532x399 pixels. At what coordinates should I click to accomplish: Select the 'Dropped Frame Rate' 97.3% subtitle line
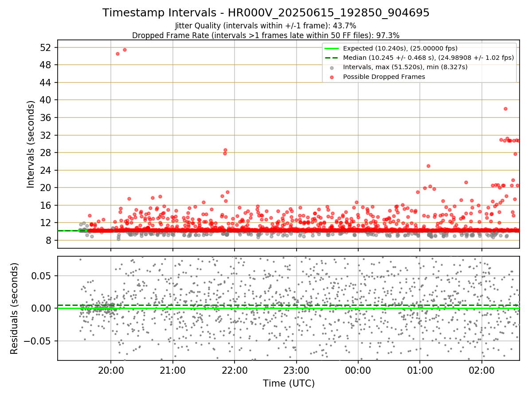point(266,35)
